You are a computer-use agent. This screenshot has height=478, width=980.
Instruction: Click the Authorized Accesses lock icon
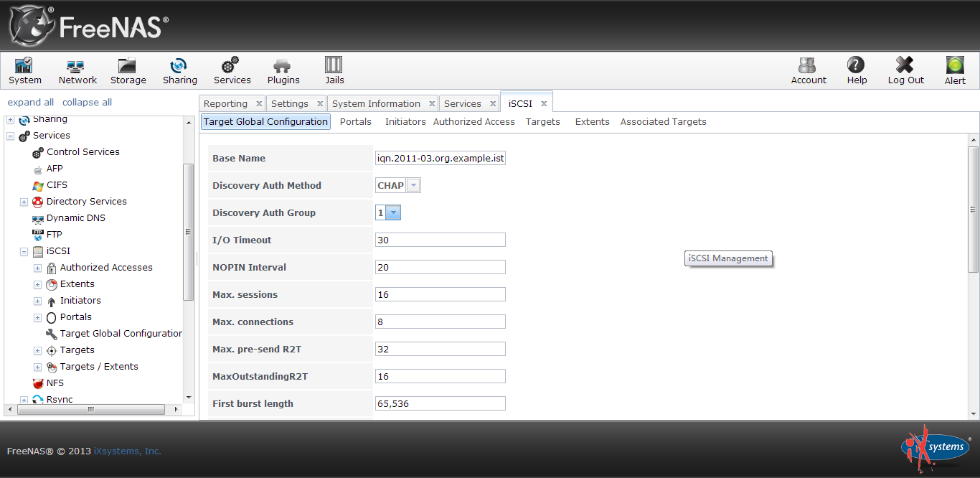[x=52, y=268]
